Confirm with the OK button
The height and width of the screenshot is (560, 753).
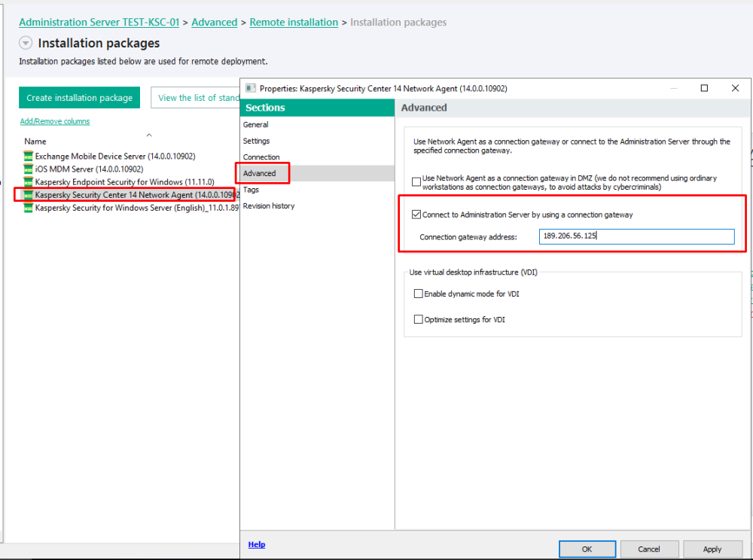(587, 549)
